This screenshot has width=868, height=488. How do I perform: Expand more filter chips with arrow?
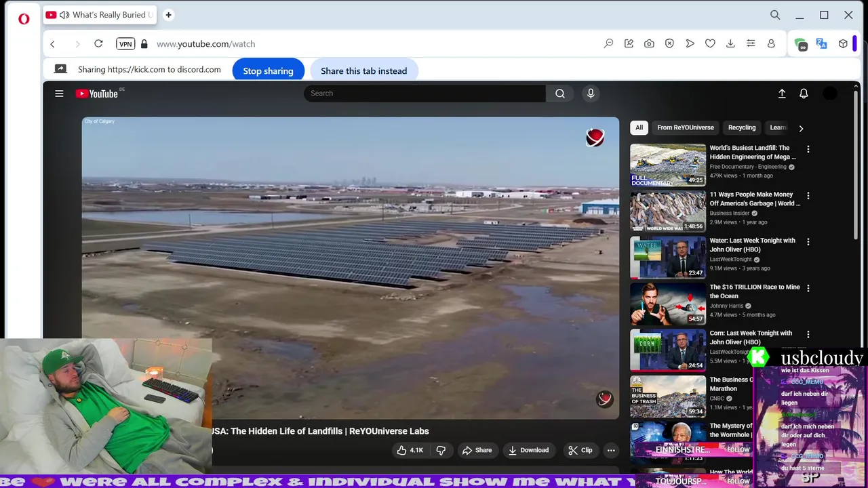pos(801,128)
